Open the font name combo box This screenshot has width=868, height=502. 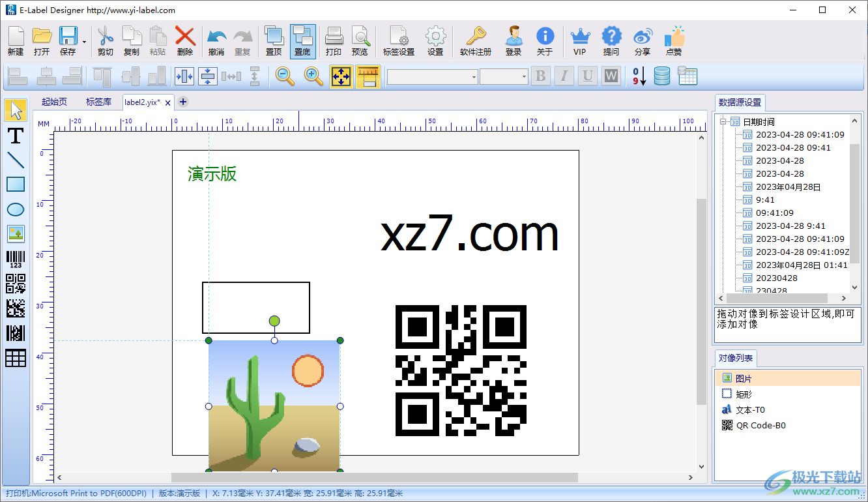pyautogui.click(x=433, y=77)
